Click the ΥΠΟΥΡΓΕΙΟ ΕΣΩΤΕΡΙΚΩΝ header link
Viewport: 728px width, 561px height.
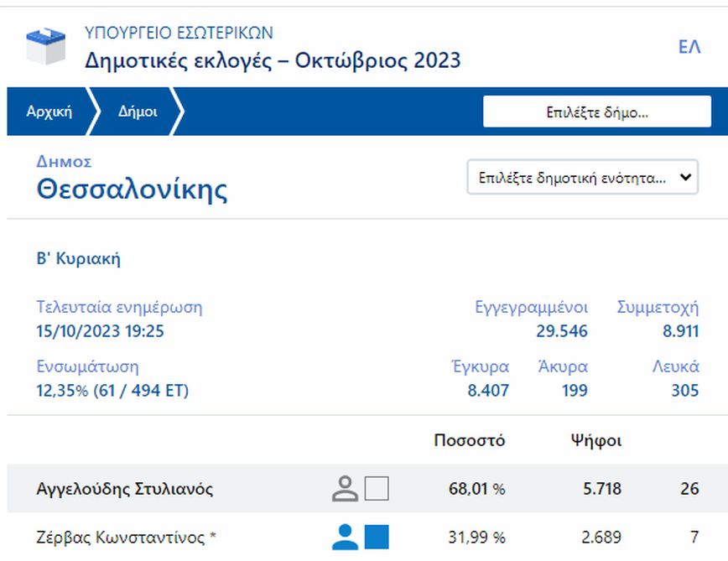point(179,34)
